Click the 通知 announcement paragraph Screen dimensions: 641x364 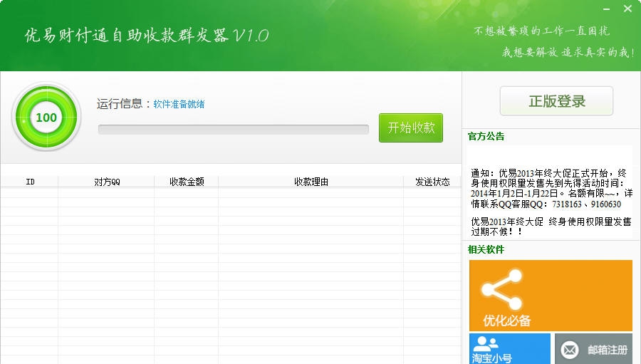[550, 188]
